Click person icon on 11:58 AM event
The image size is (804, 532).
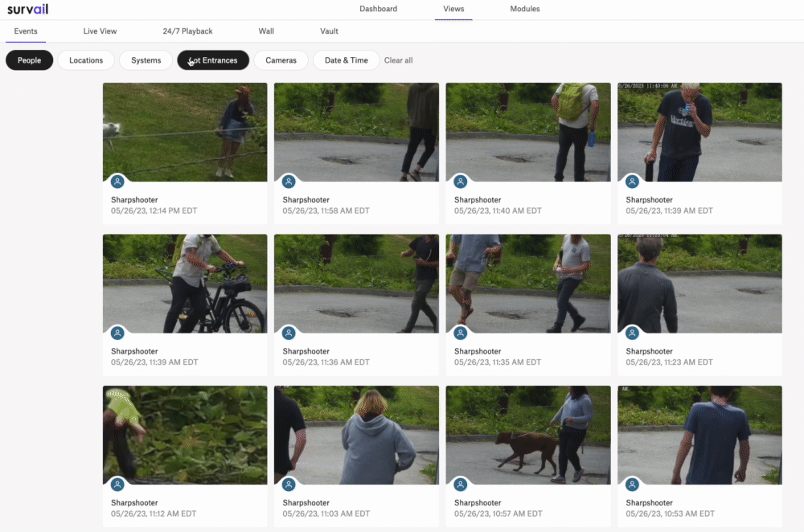pyautogui.click(x=289, y=182)
